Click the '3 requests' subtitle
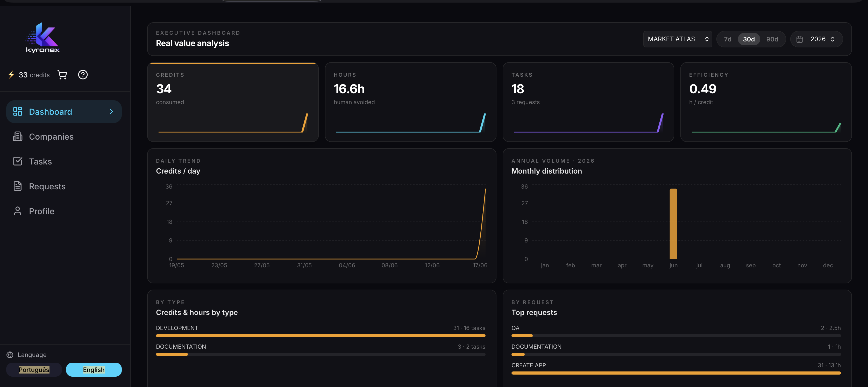This screenshot has height=387, width=868. pos(525,102)
